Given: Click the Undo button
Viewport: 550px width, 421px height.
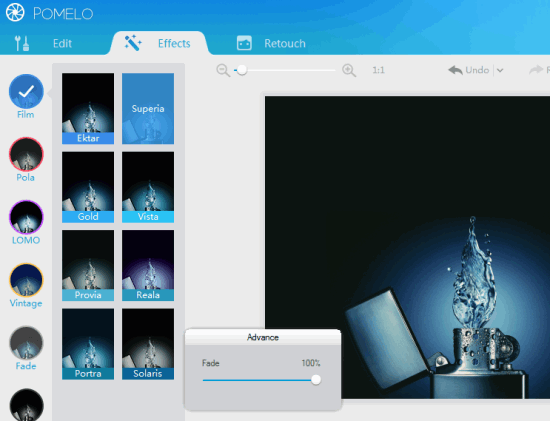Looking at the screenshot, I should click(x=469, y=70).
